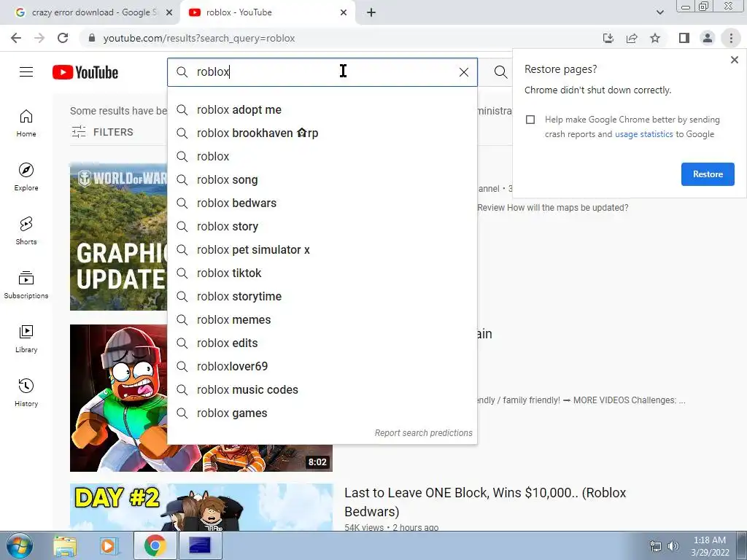Click the share page icon in the address bar
This screenshot has width=747, height=560.
point(632,38)
